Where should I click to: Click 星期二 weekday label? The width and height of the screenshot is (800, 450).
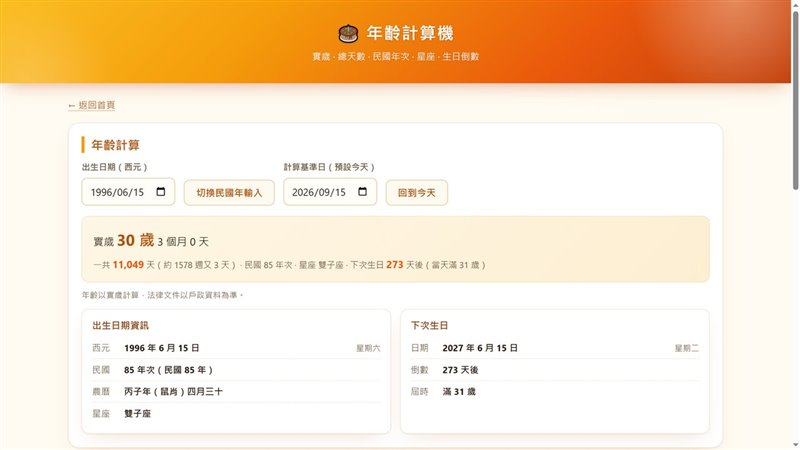coord(687,348)
